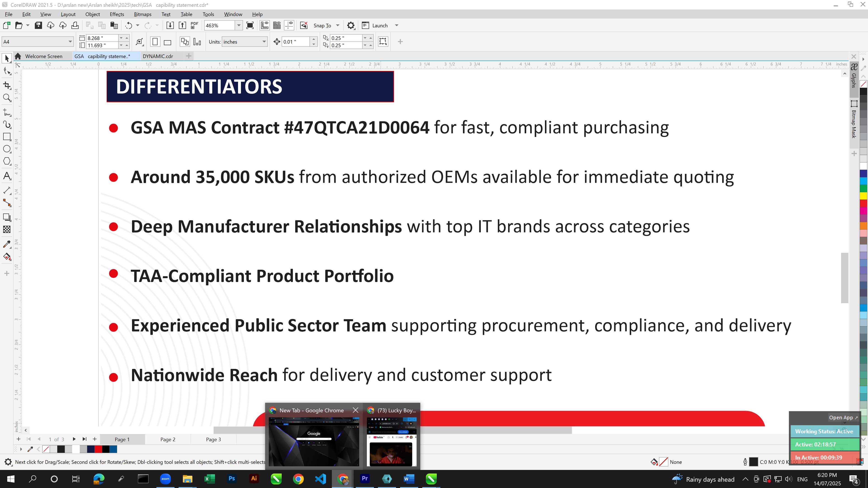Open the Object menu
Screen dimensions: 868x488
[x=92, y=14]
